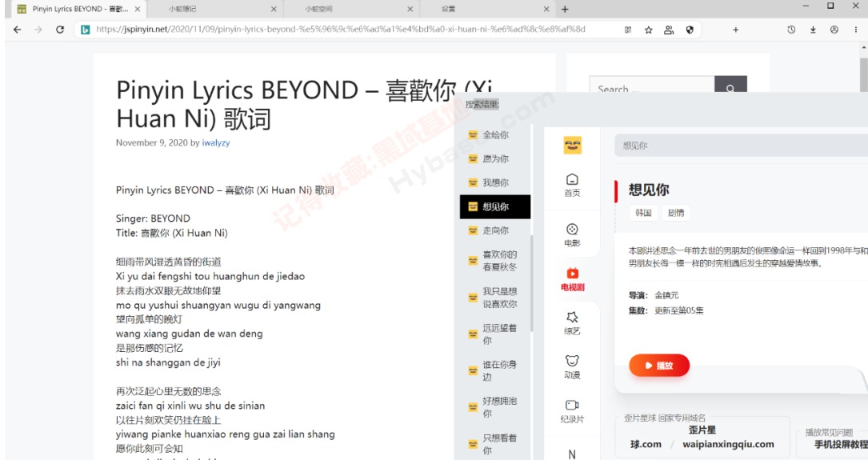Select search result 谁在你身边
The image size is (868, 464).
[x=495, y=370]
